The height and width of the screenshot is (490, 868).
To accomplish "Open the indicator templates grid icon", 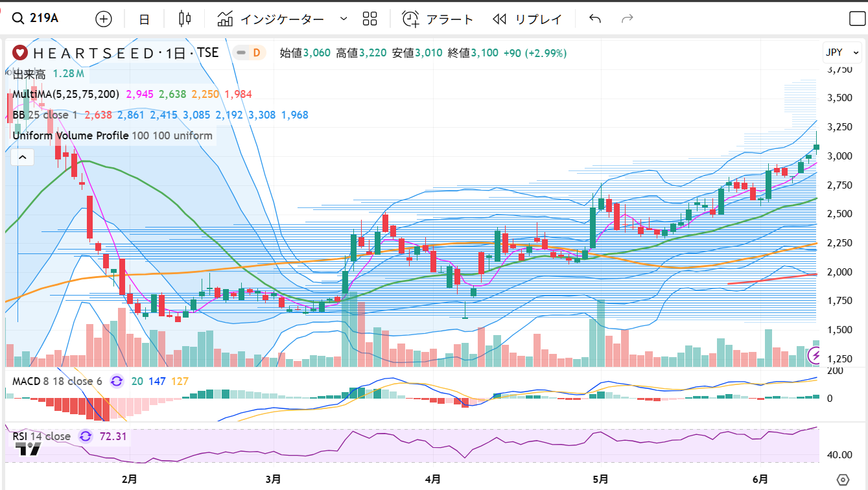I will pyautogui.click(x=370, y=19).
